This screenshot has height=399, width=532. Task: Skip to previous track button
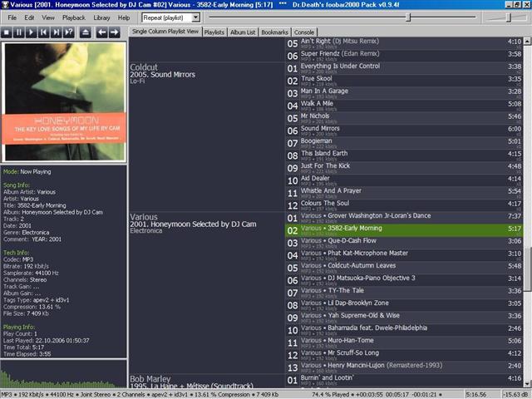(44, 32)
